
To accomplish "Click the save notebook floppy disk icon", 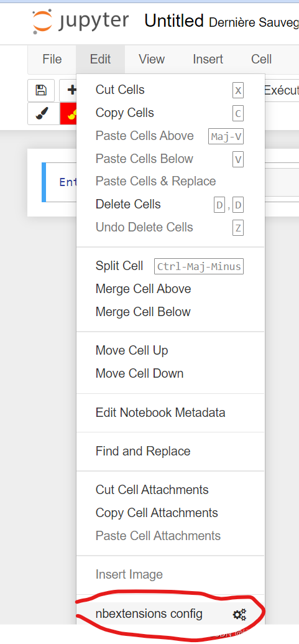I will 41,90.
